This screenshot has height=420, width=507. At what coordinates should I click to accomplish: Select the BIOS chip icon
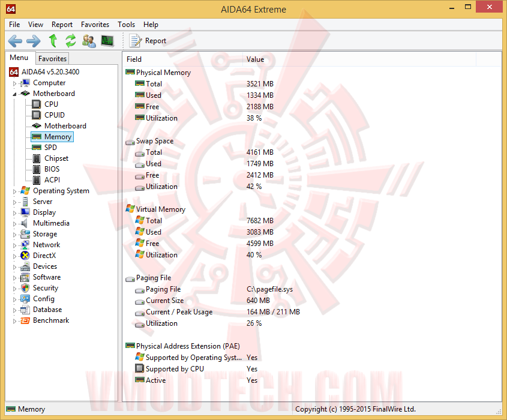pyautogui.click(x=37, y=169)
